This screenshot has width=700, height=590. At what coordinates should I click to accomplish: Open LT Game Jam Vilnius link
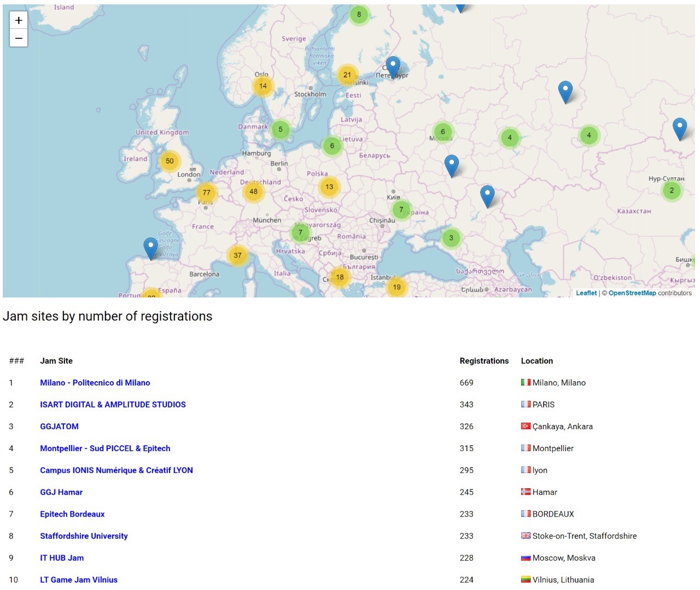(79, 580)
